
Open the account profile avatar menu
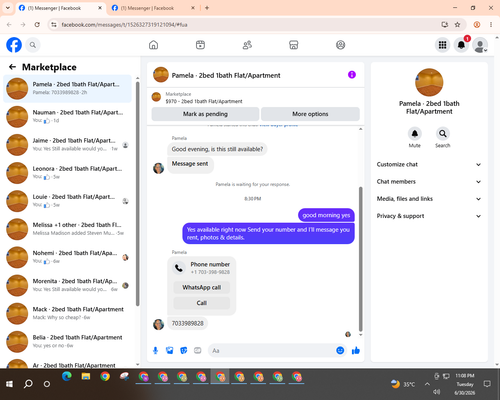point(480,46)
